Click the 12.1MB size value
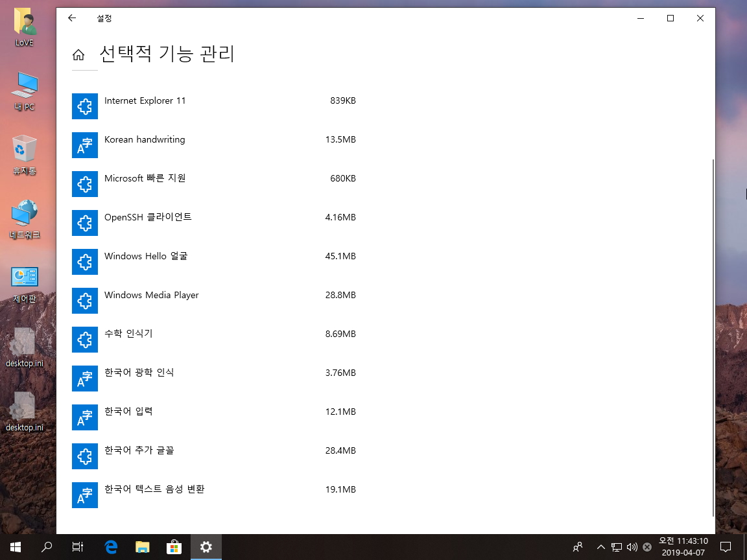 (340, 412)
